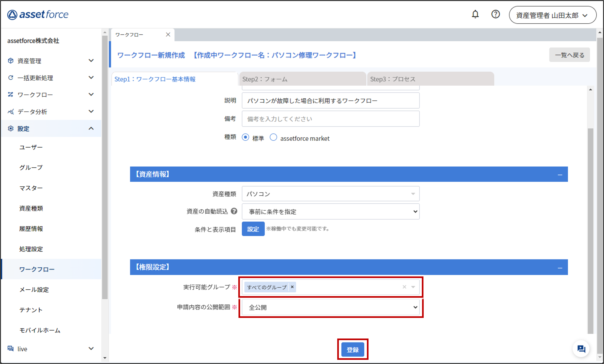Screen dimensions: 604x364
Task: Open 履歴情報 settings
Action: (x=31, y=228)
